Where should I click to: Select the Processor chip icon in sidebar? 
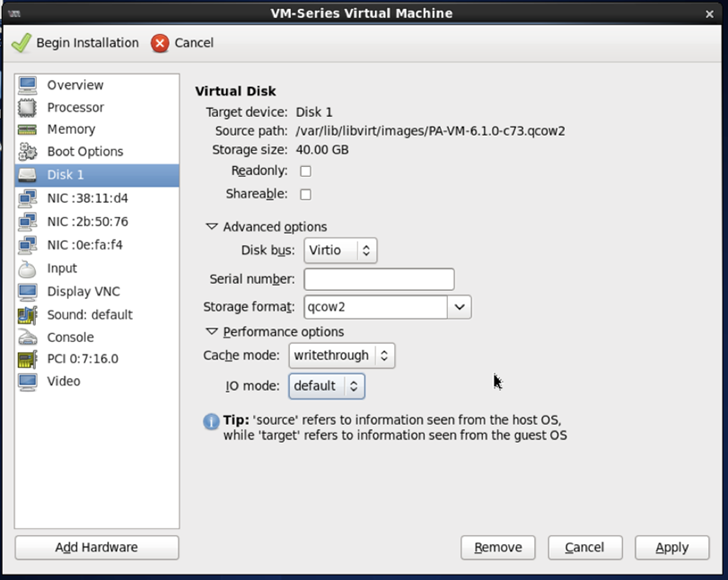(x=29, y=107)
